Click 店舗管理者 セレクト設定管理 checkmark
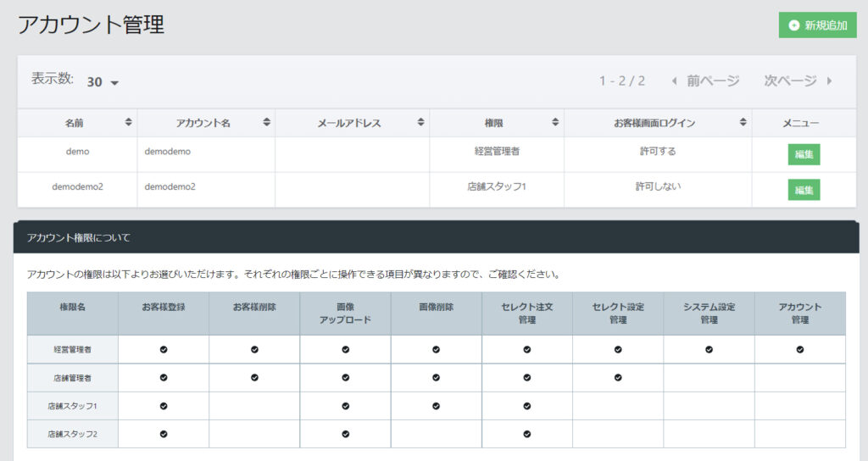Viewport: 868px width, 461px height. coord(618,377)
